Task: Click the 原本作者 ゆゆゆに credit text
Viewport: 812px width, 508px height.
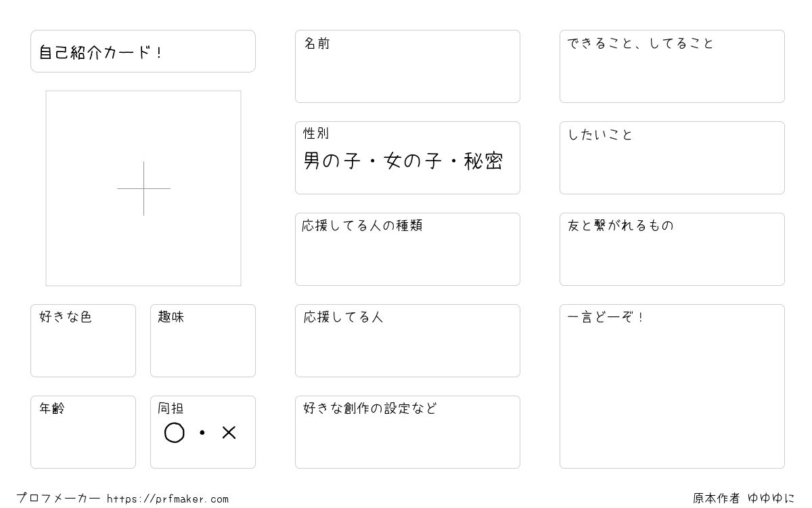Action: click(x=744, y=499)
